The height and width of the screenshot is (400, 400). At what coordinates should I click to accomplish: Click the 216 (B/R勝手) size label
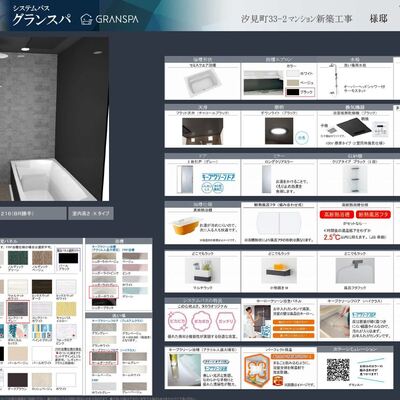[33, 214]
